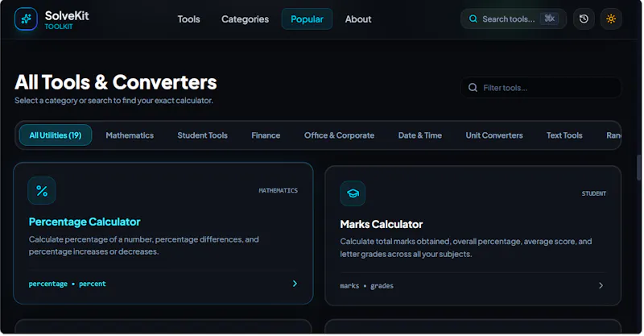Click the Marks Calculator description text
The height and width of the screenshot is (336, 644).
(x=466, y=247)
